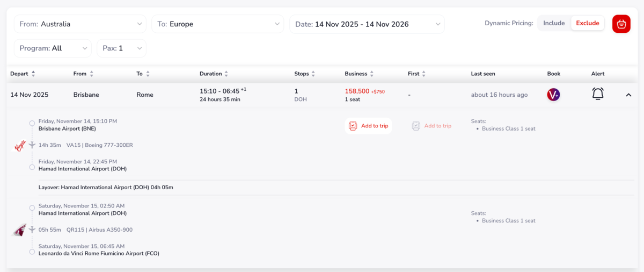Open the Date range dropdown
Viewport: 644px width, 272px height.
coord(367,24)
